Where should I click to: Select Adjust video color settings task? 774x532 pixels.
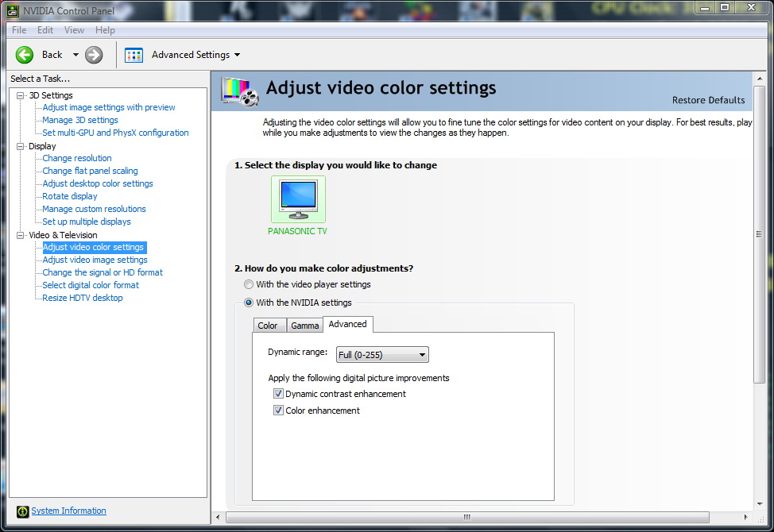93,248
